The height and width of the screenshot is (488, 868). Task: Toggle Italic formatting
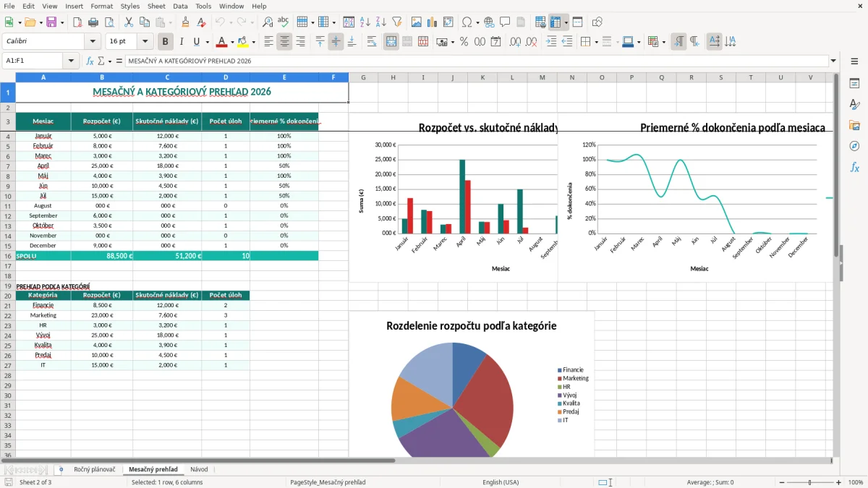182,42
